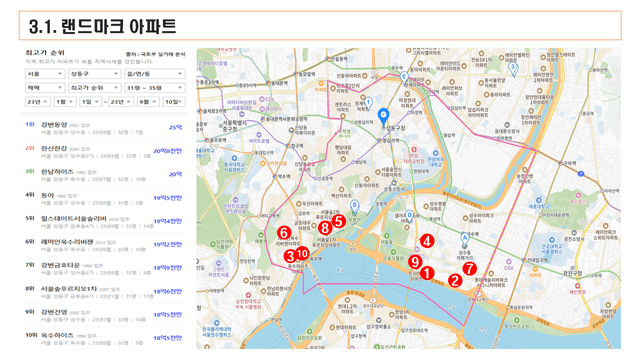Open the 1월 start month dropdown
The width and height of the screenshot is (640, 360).
point(64,102)
